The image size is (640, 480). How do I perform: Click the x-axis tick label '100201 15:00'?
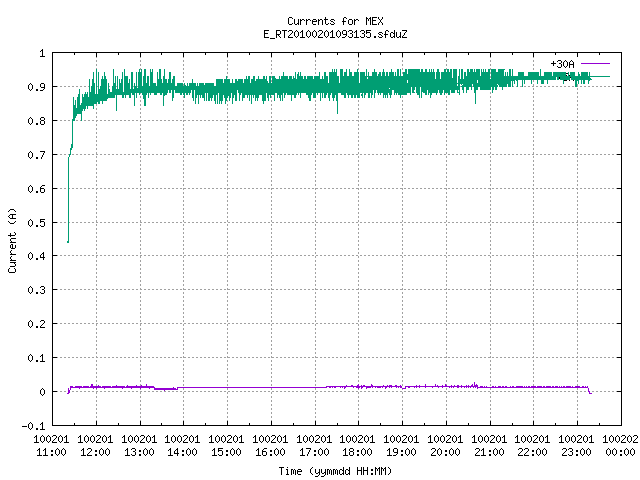point(226,446)
